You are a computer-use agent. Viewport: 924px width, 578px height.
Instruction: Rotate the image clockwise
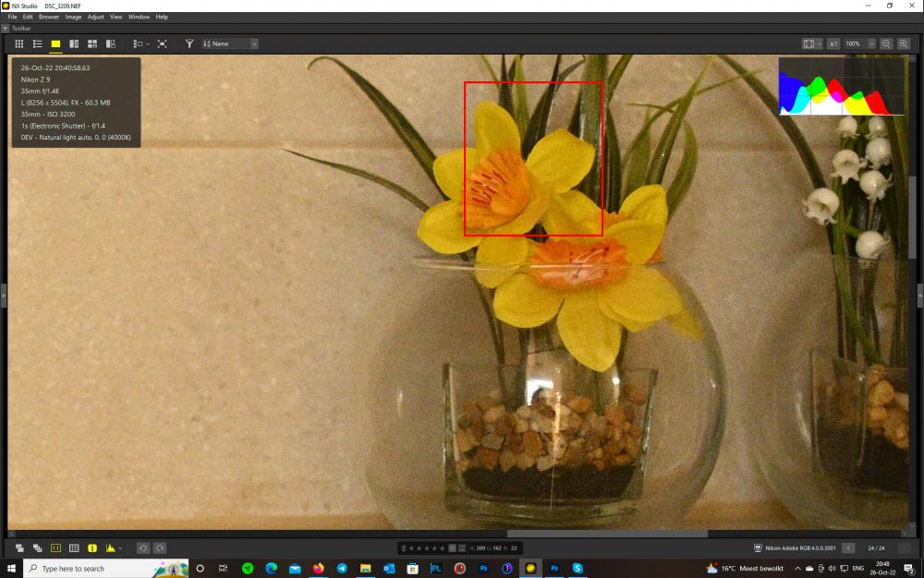click(x=160, y=547)
